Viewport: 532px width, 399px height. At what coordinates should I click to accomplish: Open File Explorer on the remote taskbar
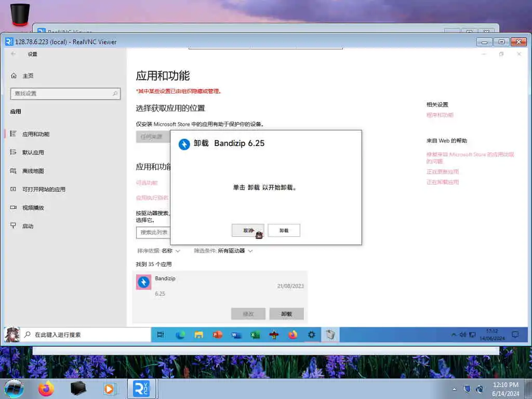(x=199, y=335)
